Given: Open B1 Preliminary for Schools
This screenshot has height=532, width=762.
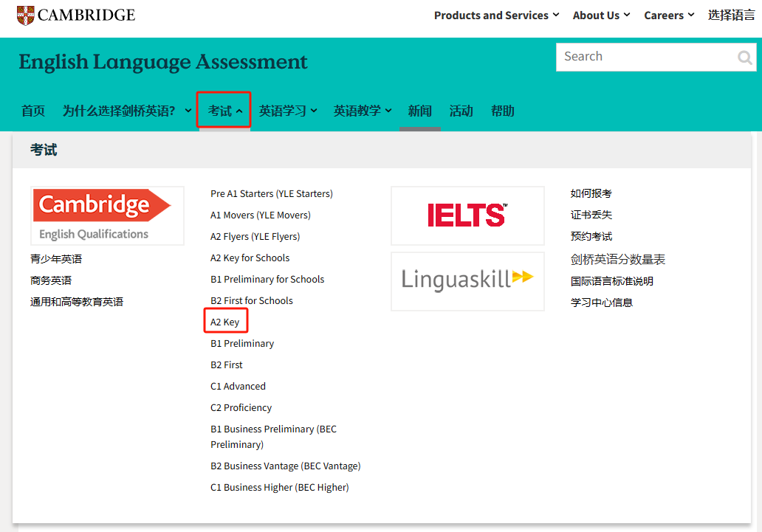Looking at the screenshot, I should (267, 280).
